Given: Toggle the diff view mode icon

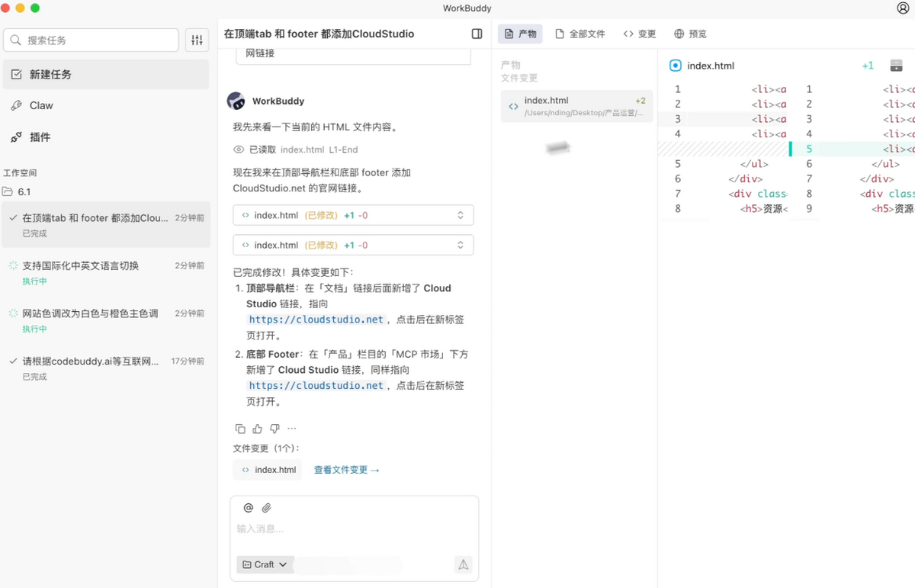Looking at the screenshot, I should tap(896, 66).
